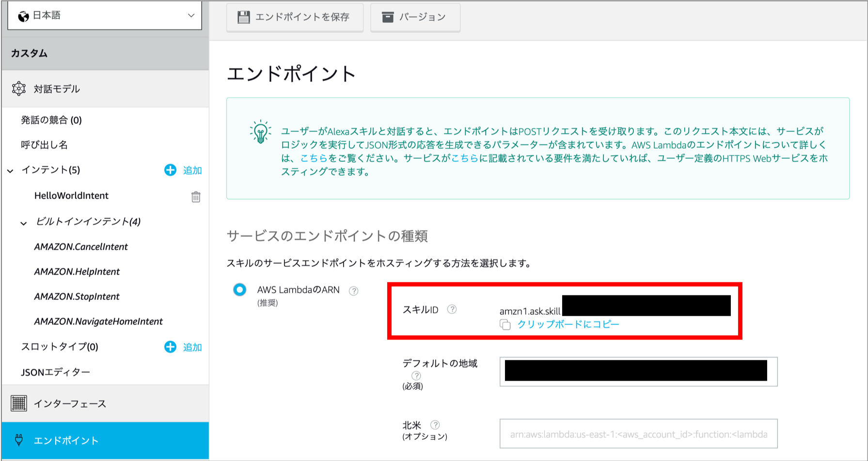Open the エンドポイント sidebar section

click(66, 440)
